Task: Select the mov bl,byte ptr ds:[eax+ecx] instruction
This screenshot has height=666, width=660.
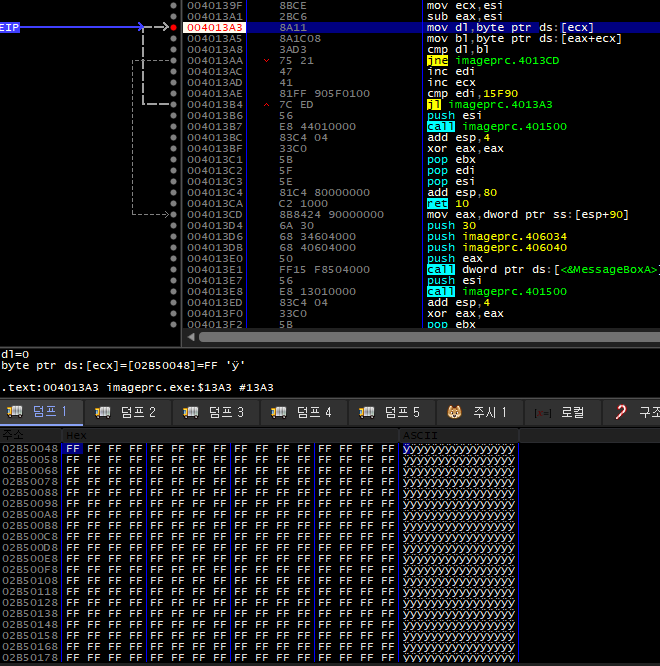Action: [524, 39]
